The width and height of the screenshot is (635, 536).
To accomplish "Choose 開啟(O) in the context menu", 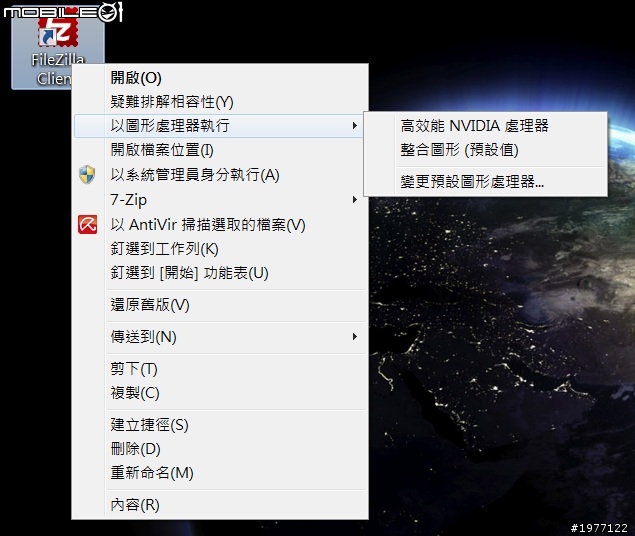I will 220,78.
